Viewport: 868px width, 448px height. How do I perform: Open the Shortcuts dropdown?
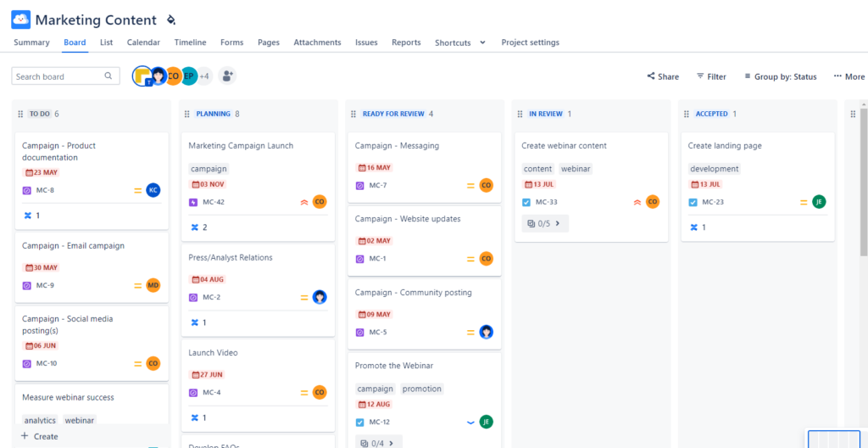click(x=460, y=42)
